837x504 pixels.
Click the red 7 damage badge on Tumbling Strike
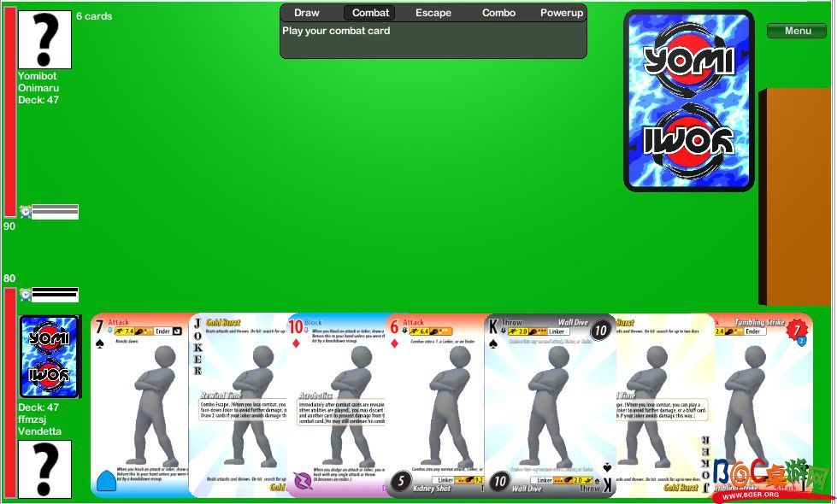pyautogui.click(x=797, y=330)
